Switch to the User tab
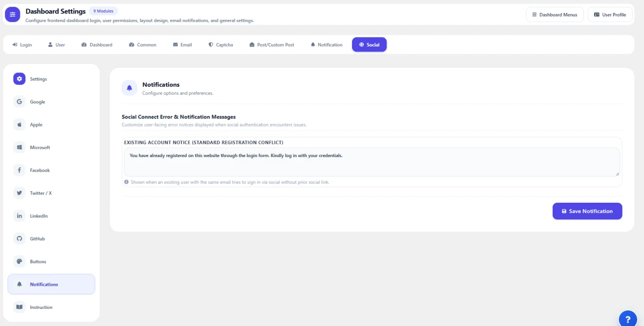This screenshot has height=326, width=644. tap(56, 45)
